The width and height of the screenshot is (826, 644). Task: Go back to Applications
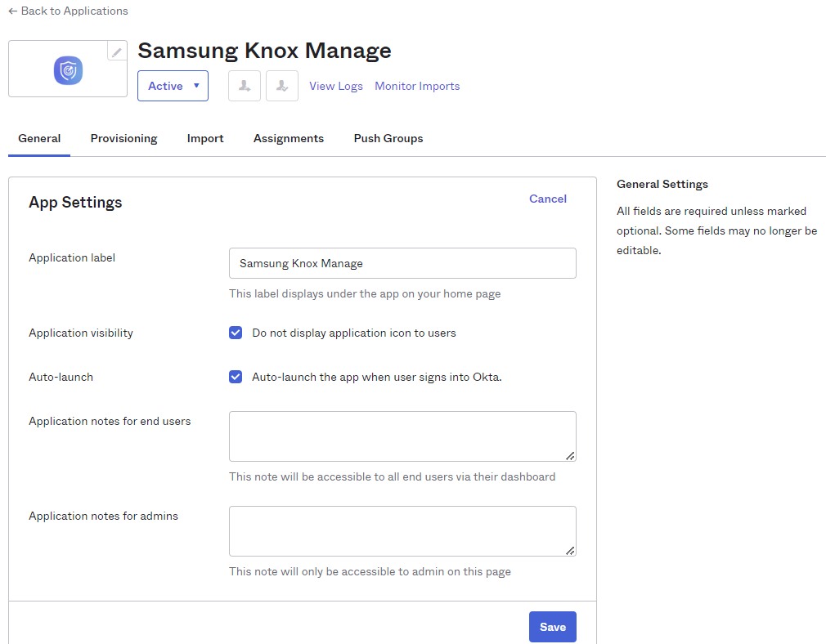[68, 11]
